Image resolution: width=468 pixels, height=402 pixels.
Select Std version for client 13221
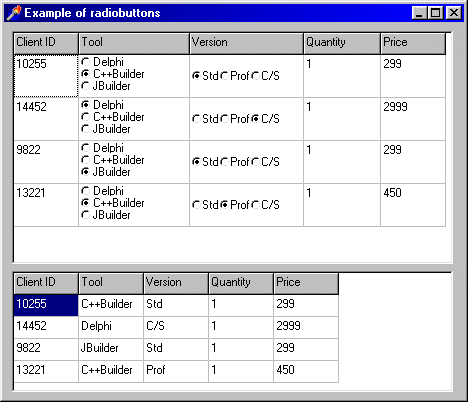(x=196, y=205)
